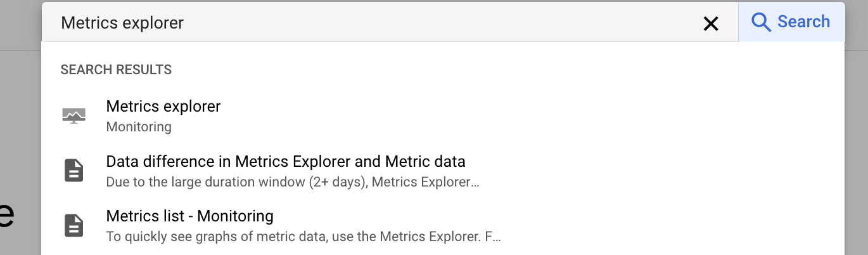Click the SEARCH RESULTS section heading
Image resolution: width=868 pixels, height=255 pixels.
click(x=116, y=70)
